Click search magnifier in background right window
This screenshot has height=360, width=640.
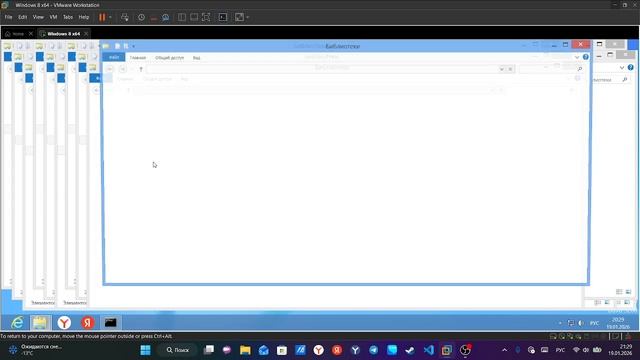(624, 80)
